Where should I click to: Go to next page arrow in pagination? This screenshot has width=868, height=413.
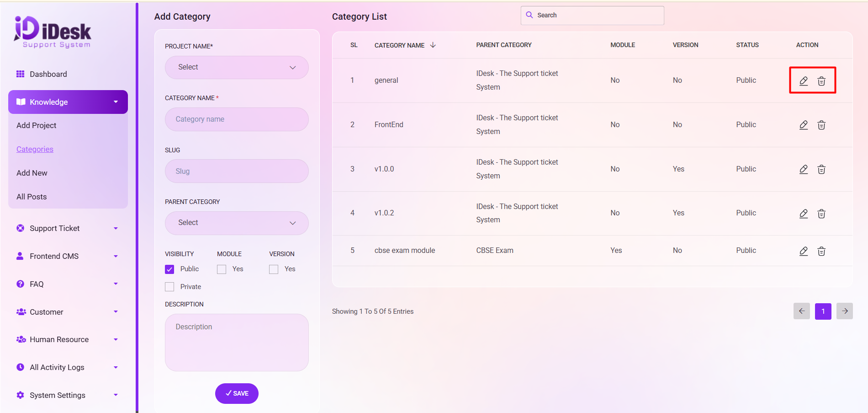tap(844, 311)
